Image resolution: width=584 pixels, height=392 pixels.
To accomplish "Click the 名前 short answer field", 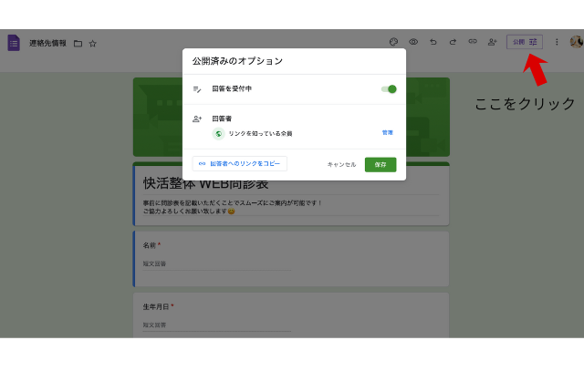I will (x=217, y=263).
